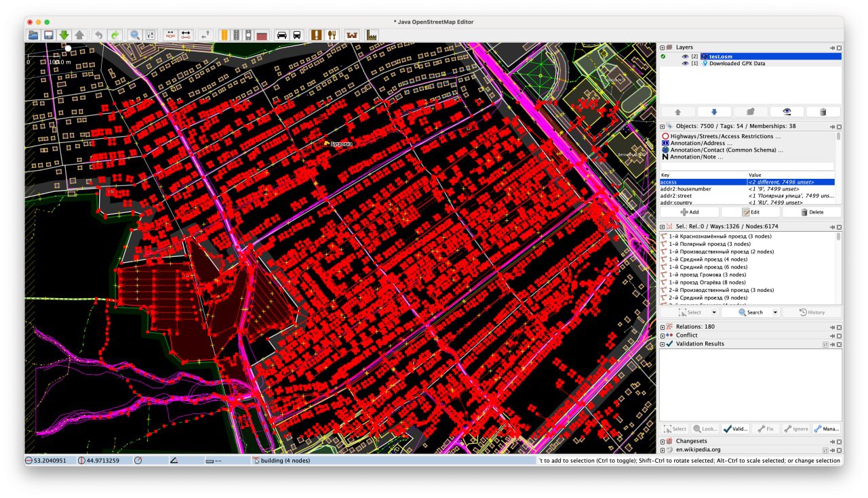Download map data with the green arrow
Image resolution: width=868 pixels, height=498 pixels.
click(x=64, y=35)
